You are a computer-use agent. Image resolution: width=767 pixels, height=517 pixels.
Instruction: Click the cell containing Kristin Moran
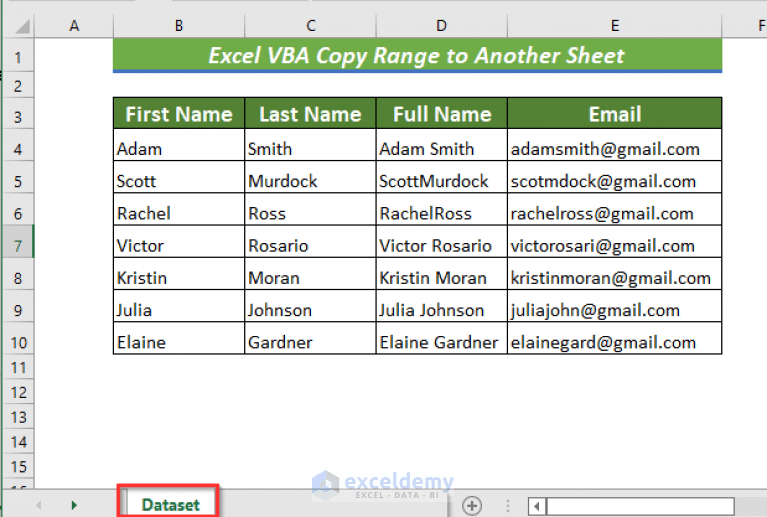coord(442,274)
